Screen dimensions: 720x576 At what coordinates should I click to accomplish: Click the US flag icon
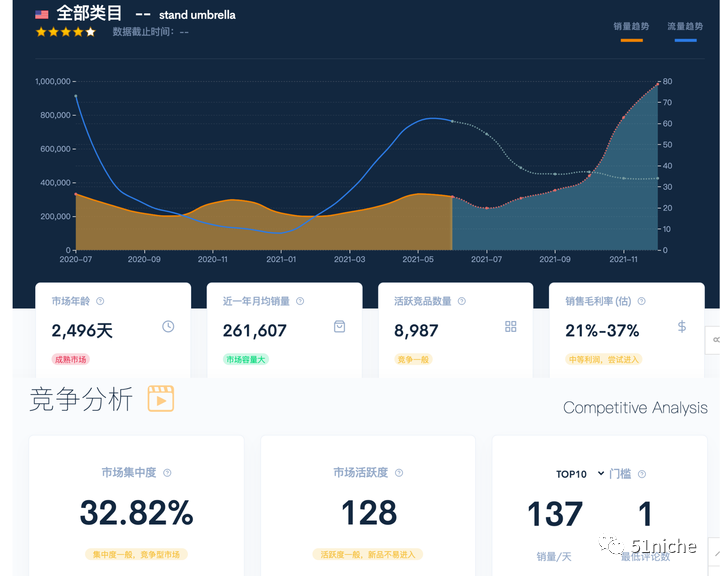click(x=42, y=14)
